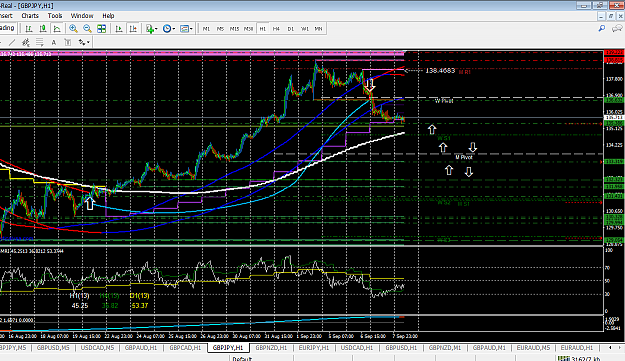The height and width of the screenshot is (361, 625).
Task: Select the text label tool
Action: point(68,42)
